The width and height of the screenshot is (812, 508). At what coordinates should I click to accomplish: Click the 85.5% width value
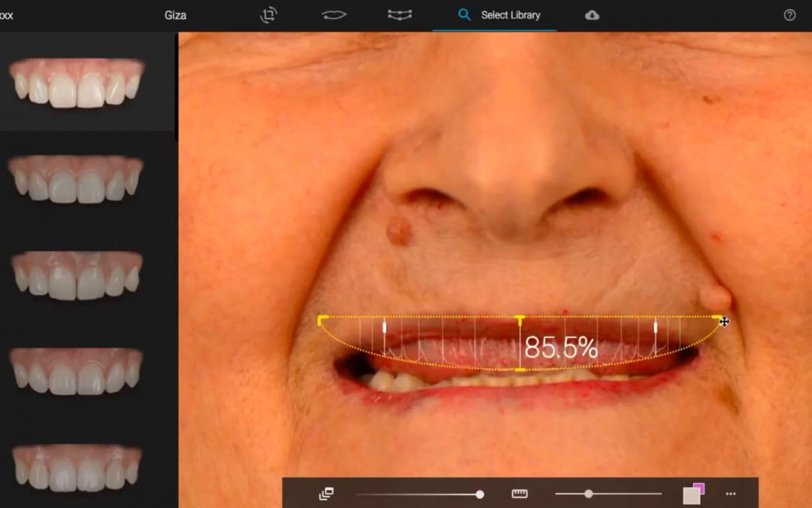pos(562,348)
